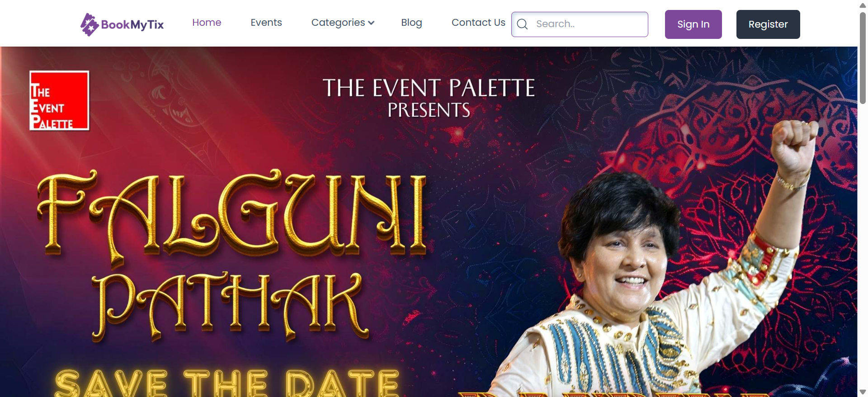This screenshot has height=397, width=868.
Task: Click The Event Palette Presents heading
Action: click(429, 98)
